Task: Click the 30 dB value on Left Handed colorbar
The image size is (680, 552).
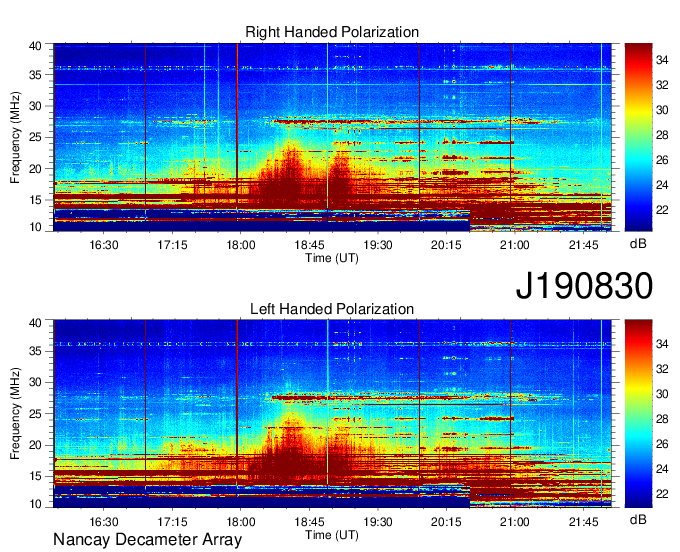Action: (x=662, y=394)
